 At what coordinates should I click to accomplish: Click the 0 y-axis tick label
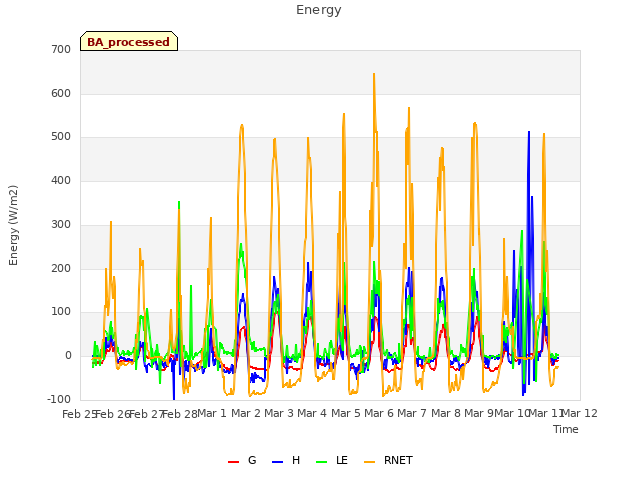pos(68,356)
